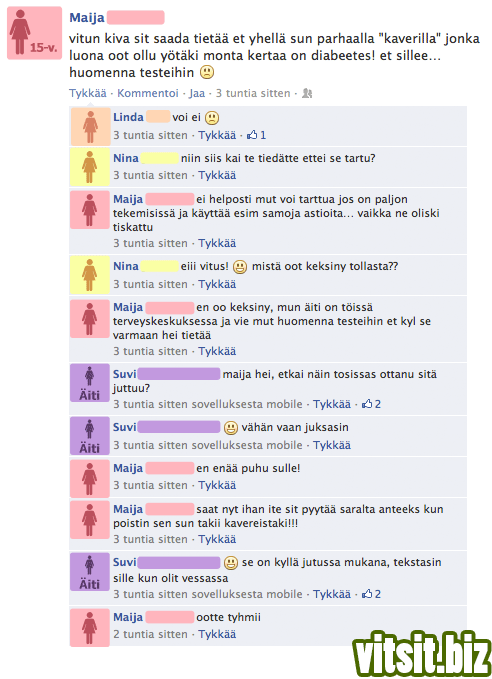492x679 pixels.
Task: Click the post's '3 tuntia sitten' timestamp
Action: (253, 93)
